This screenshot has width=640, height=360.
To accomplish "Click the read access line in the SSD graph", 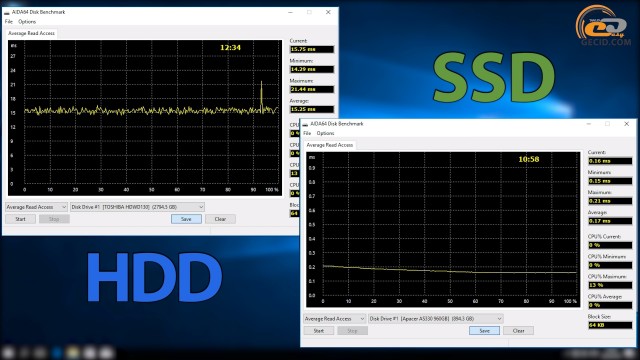I will (449, 270).
